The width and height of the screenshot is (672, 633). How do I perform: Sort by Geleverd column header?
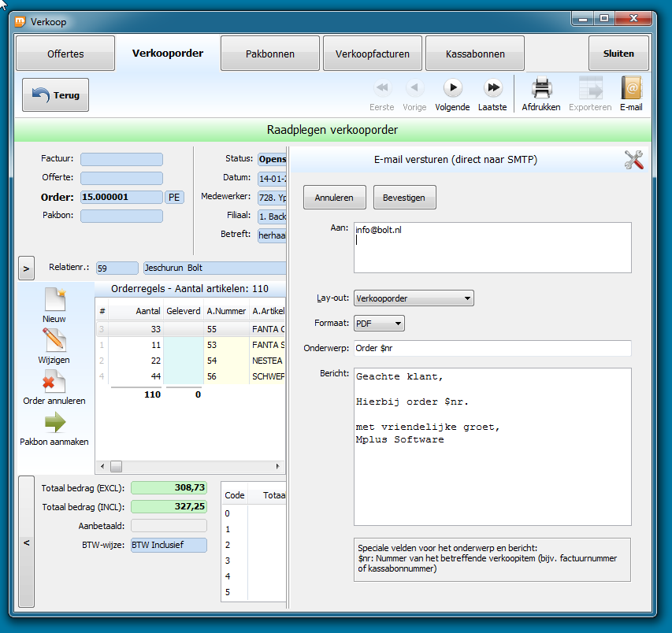pyautogui.click(x=184, y=311)
